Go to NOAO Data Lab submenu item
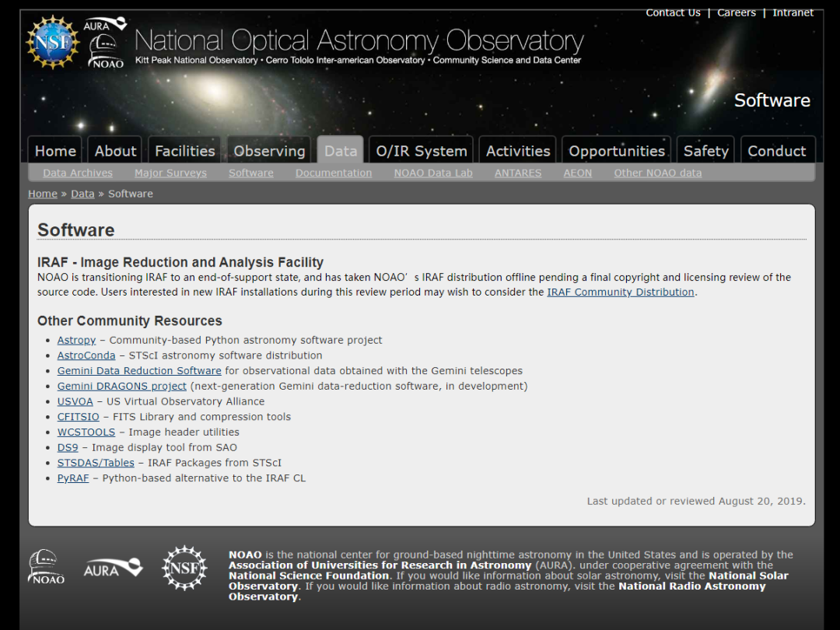Viewport: 840px width, 630px height. tap(433, 173)
